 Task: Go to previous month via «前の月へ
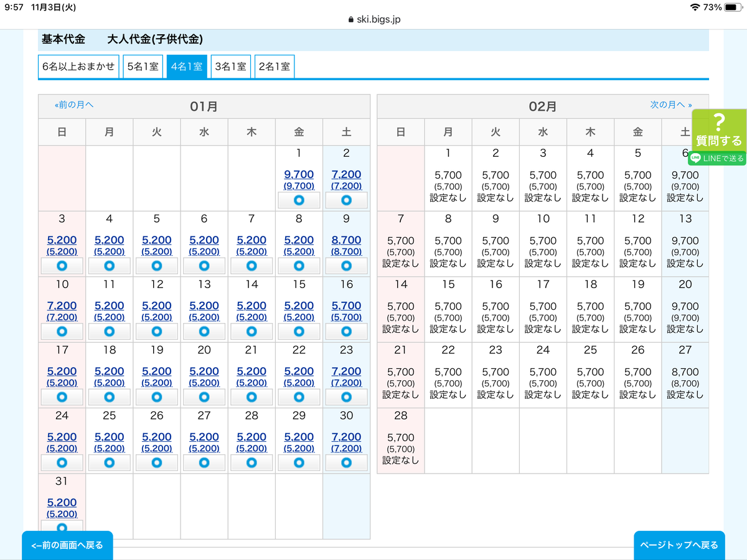[x=74, y=105]
